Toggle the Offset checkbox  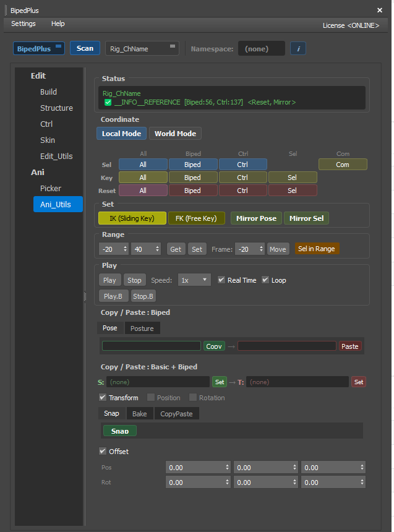pyautogui.click(x=103, y=452)
